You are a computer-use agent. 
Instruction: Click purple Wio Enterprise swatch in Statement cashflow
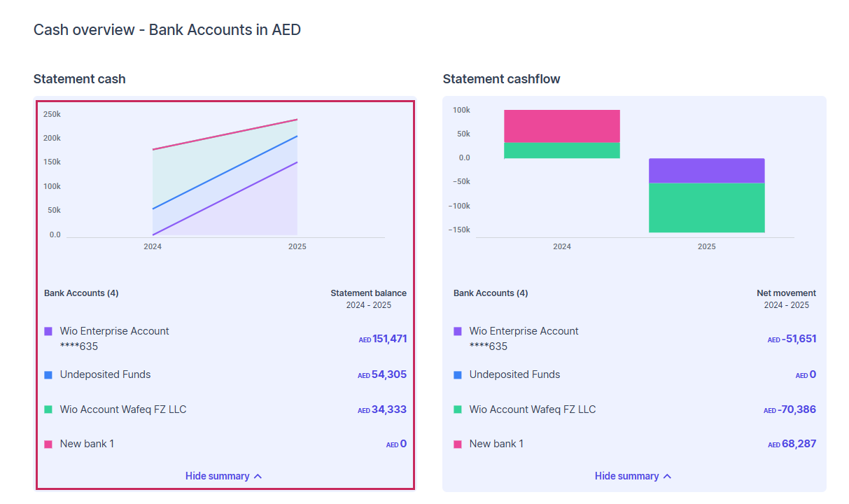click(458, 331)
